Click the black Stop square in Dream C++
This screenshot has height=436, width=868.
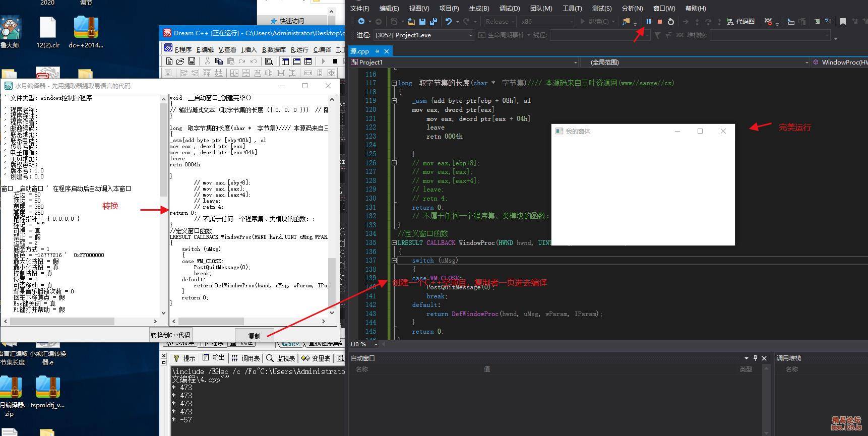click(335, 61)
